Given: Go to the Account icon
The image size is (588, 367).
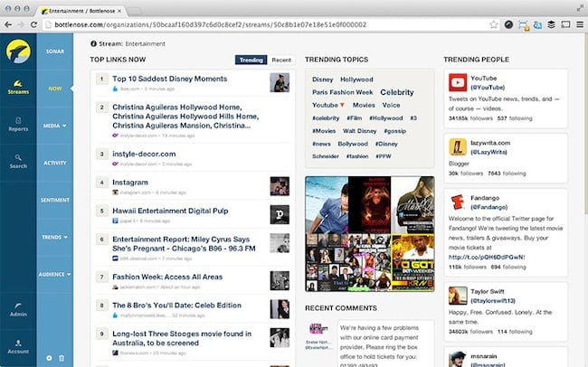Looking at the screenshot, I should tap(18, 345).
